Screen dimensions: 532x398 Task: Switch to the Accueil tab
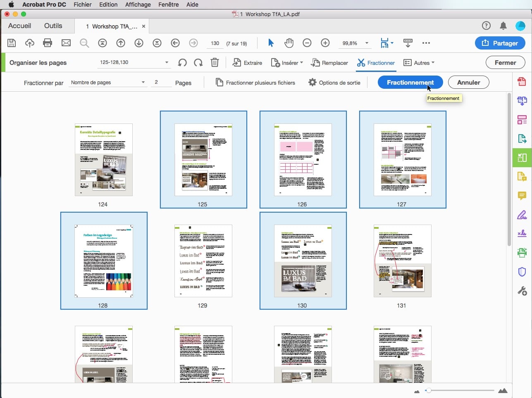click(19, 26)
